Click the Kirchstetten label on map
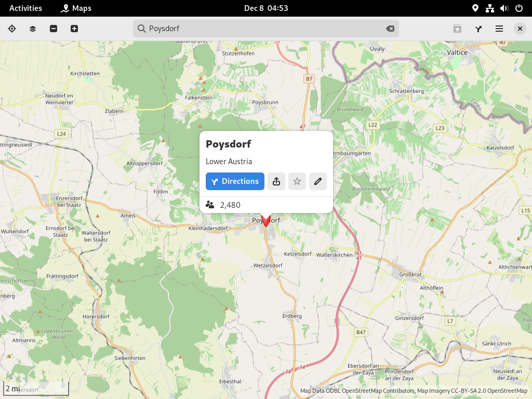The height and width of the screenshot is (399, 532). tap(85, 74)
